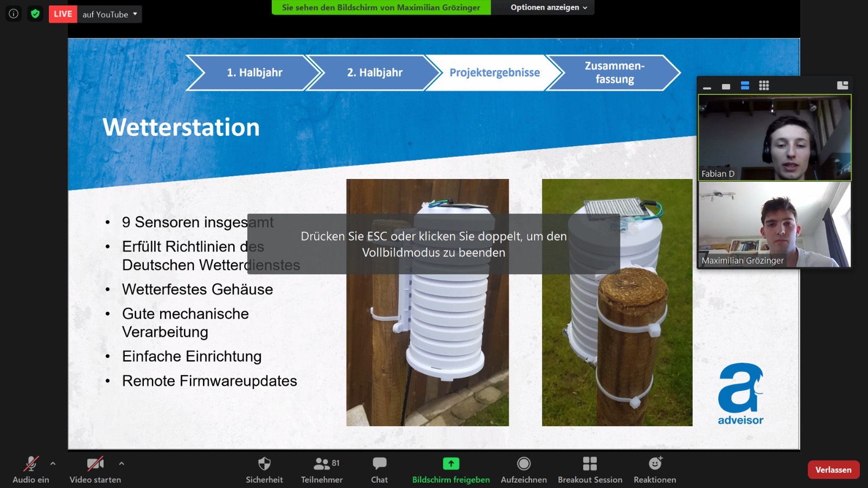Click the Zusammenfassung slide arrow

(614, 73)
